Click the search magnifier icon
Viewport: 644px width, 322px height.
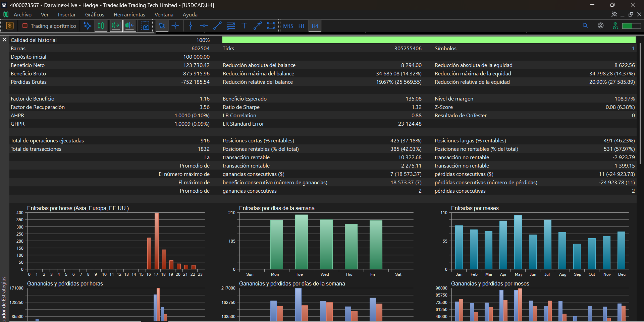(585, 26)
